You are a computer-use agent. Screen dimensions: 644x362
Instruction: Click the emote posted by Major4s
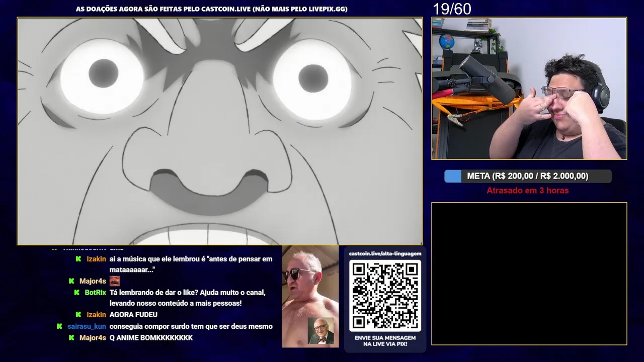[x=115, y=281]
